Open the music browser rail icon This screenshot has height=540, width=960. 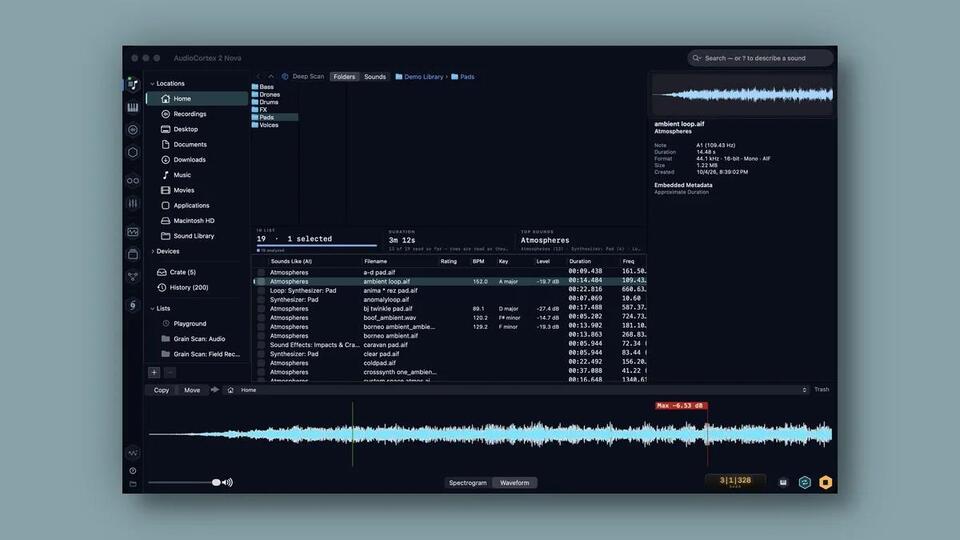coord(132,84)
